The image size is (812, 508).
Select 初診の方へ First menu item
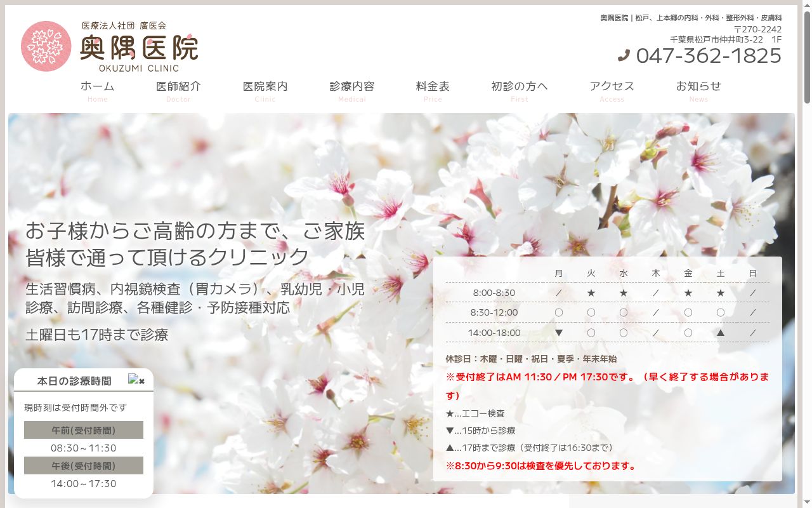(519, 91)
